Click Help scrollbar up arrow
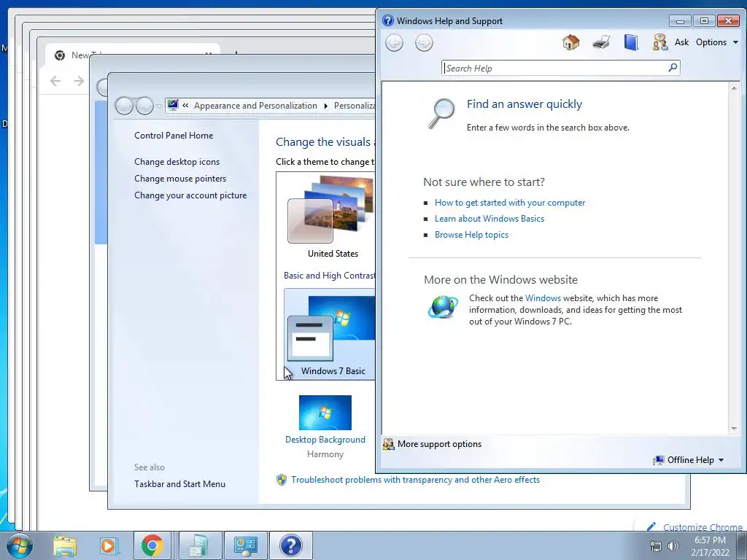 pyautogui.click(x=734, y=88)
